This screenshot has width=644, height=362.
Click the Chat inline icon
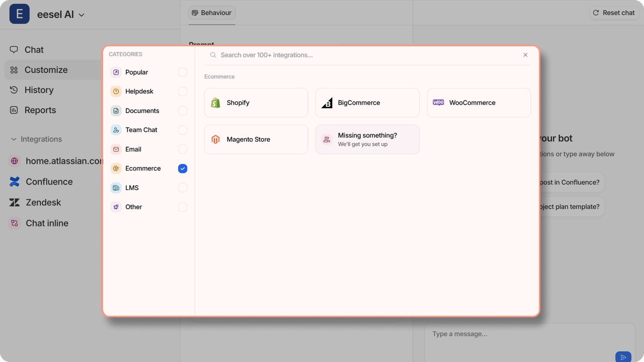click(15, 223)
